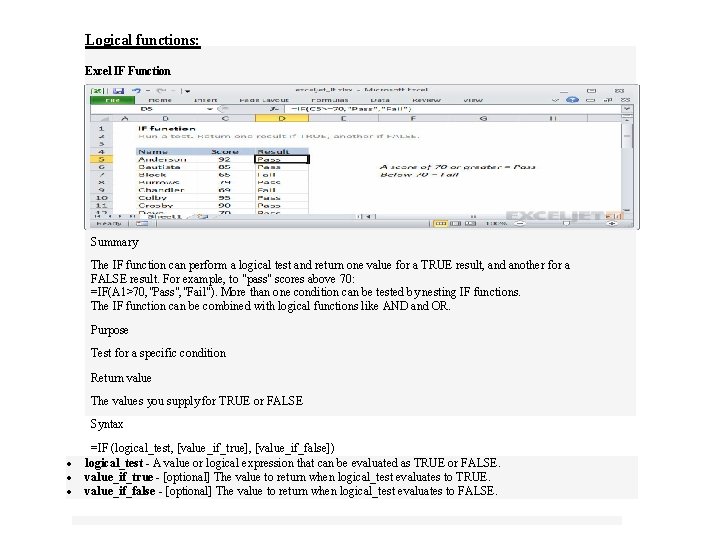Switch to the Review ribbon tab

tap(426, 100)
